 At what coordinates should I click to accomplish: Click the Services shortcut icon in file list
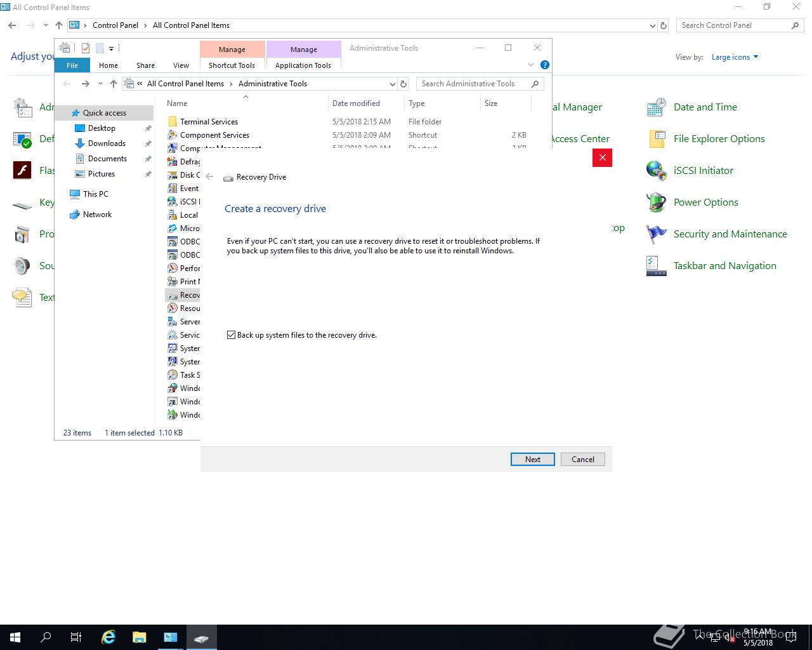tap(172, 335)
